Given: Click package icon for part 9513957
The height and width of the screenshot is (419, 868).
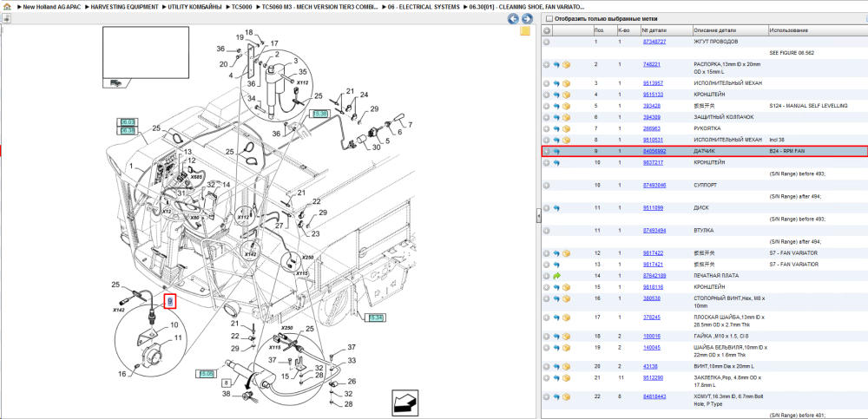Looking at the screenshot, I should (566, 83).
